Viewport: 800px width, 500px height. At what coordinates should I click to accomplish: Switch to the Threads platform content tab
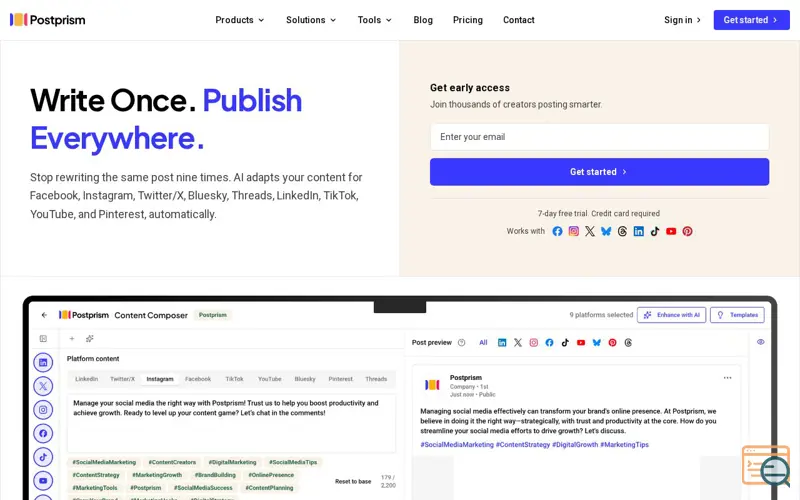point(376,379)
